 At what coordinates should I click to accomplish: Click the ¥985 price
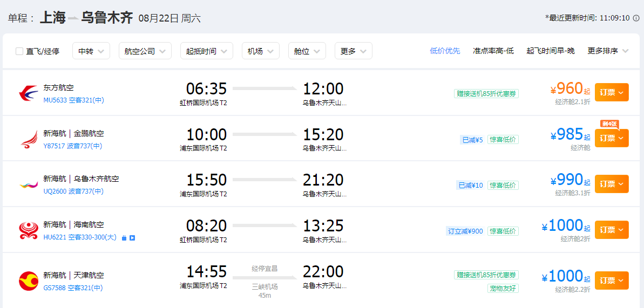[570, 134]
